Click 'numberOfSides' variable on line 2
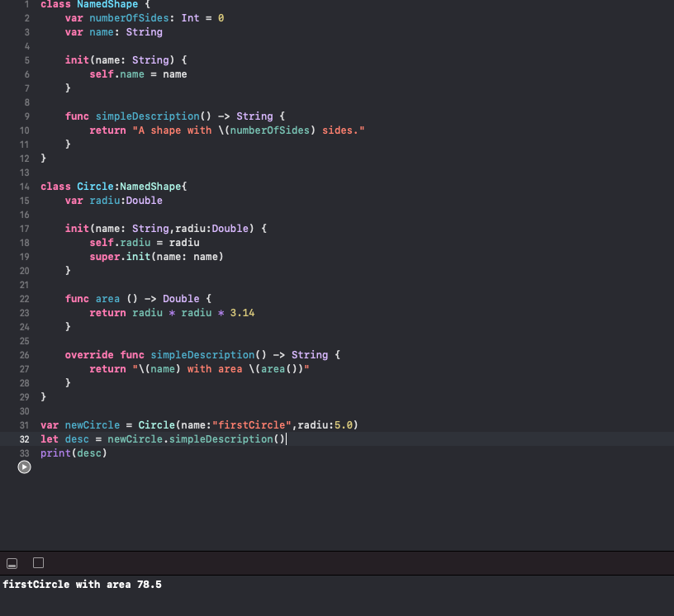 129,18
